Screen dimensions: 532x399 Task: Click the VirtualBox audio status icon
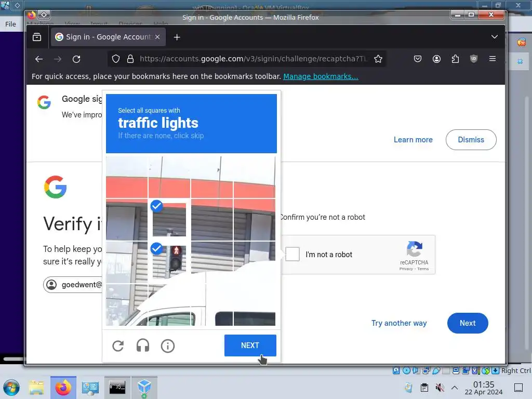click(416, 370)
